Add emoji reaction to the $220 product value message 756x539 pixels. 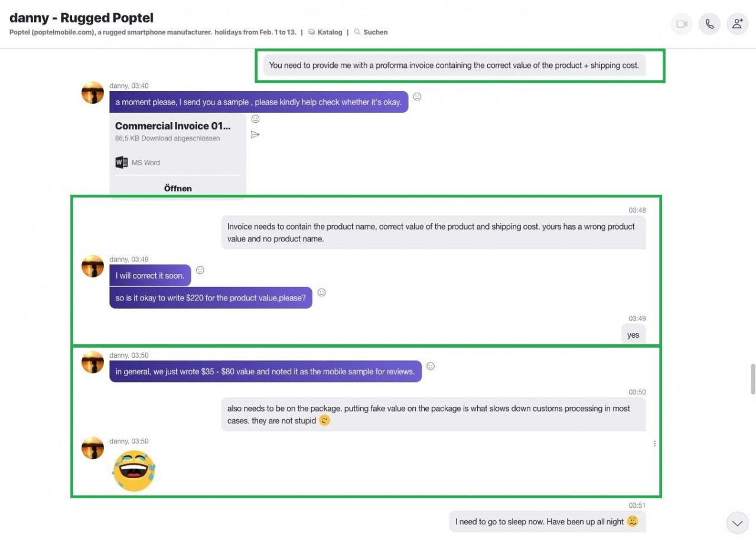tap(321, 292)
